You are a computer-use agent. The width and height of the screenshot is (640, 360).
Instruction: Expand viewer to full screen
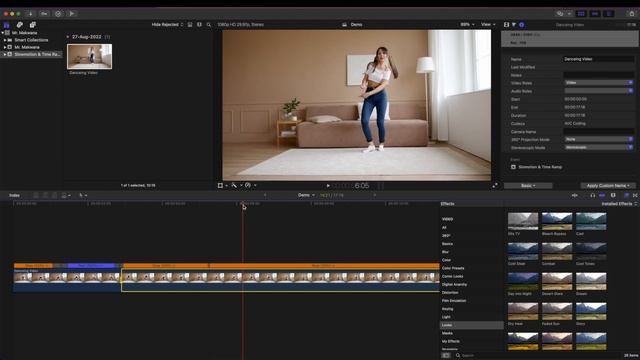tap(495, 185)
